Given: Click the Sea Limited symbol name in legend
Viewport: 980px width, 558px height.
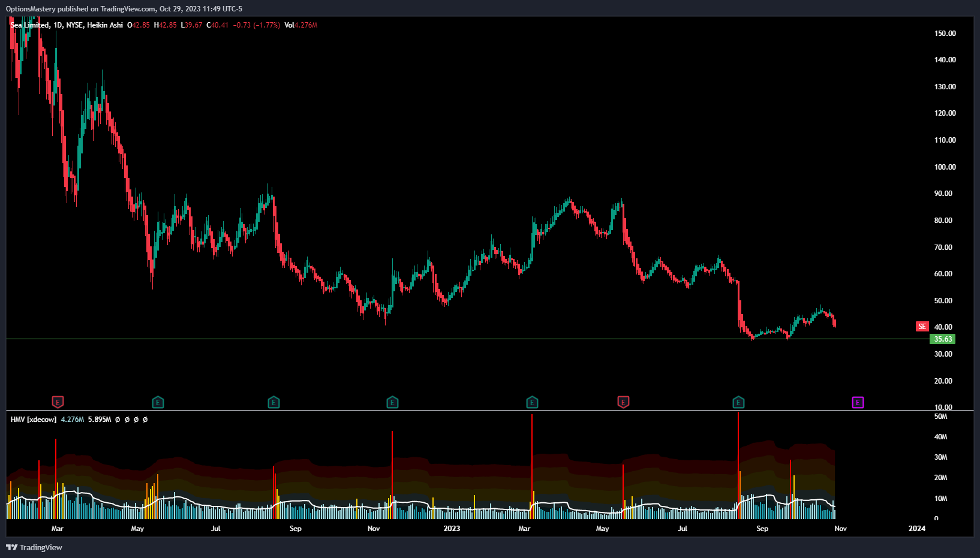Looking at the screenshot, I should [30, 25].
